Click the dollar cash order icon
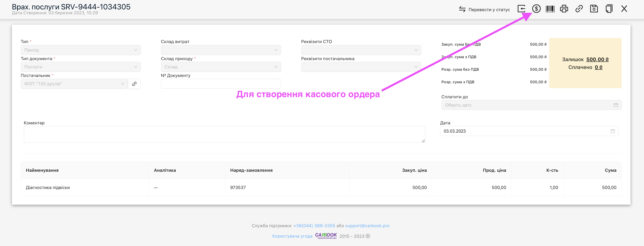 (x=536, y=9)
